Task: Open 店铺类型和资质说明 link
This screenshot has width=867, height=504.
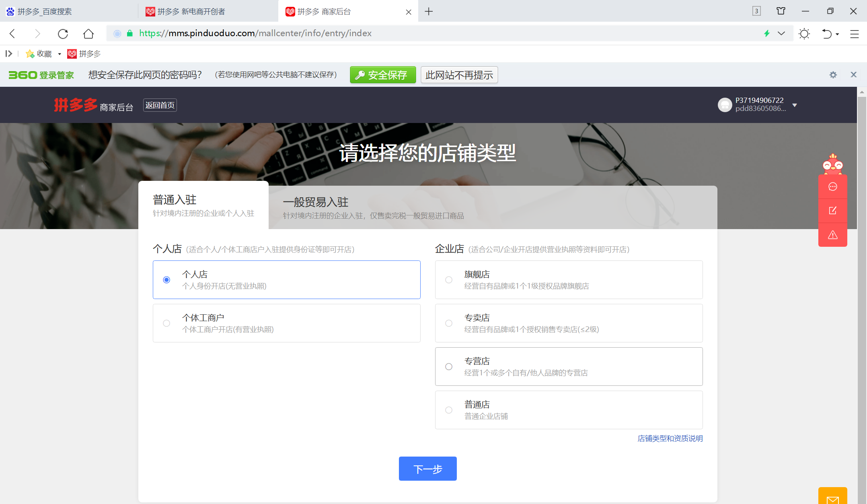Action: [x=670, y=438]
